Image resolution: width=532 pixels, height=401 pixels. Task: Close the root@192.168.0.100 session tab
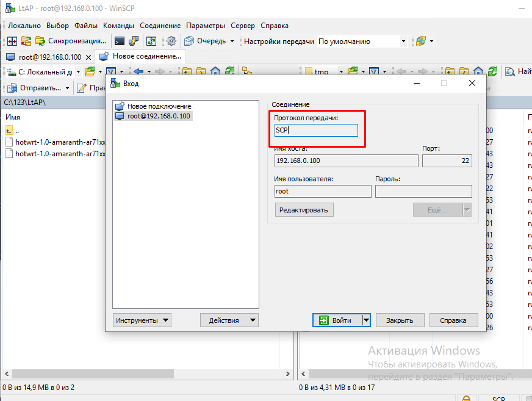tap(88, 57)
